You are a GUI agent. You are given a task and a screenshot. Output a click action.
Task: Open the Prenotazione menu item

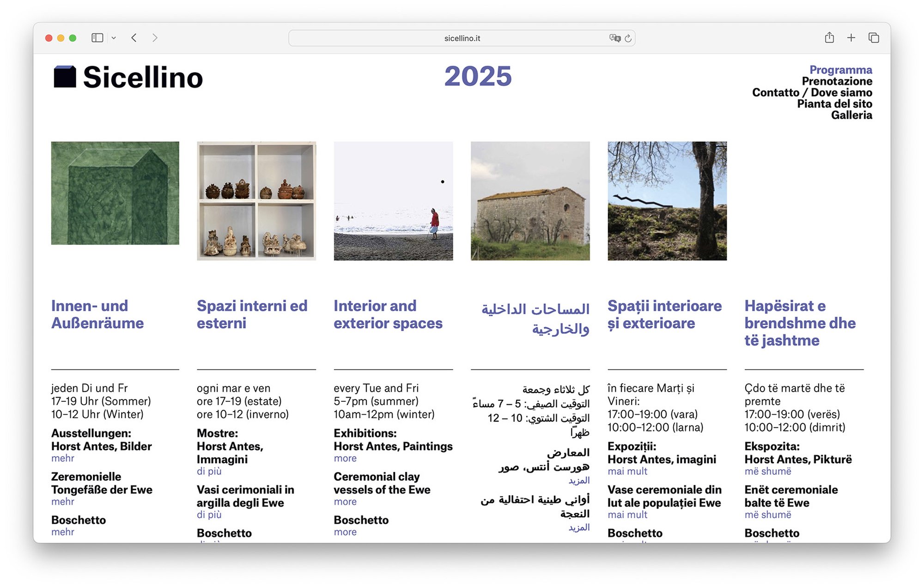click(837, 81)
